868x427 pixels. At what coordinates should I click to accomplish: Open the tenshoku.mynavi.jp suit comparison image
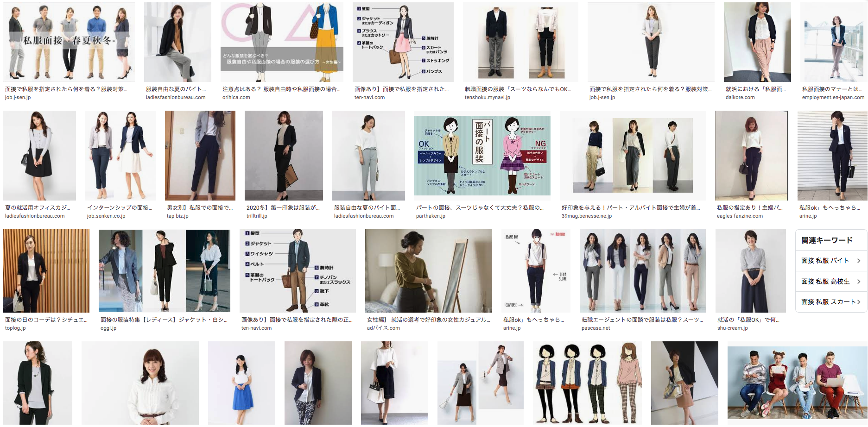tap(520, 42)
